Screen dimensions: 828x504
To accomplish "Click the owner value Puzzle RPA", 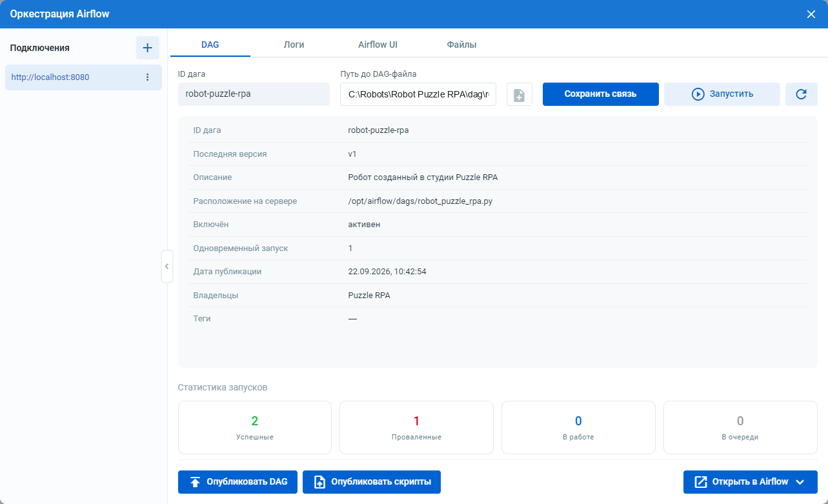I will 369,296.
